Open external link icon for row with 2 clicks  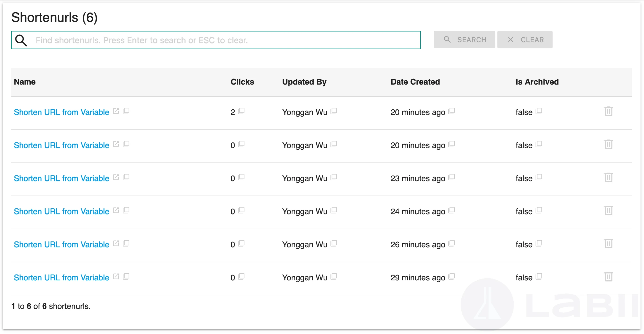point(116,111)
